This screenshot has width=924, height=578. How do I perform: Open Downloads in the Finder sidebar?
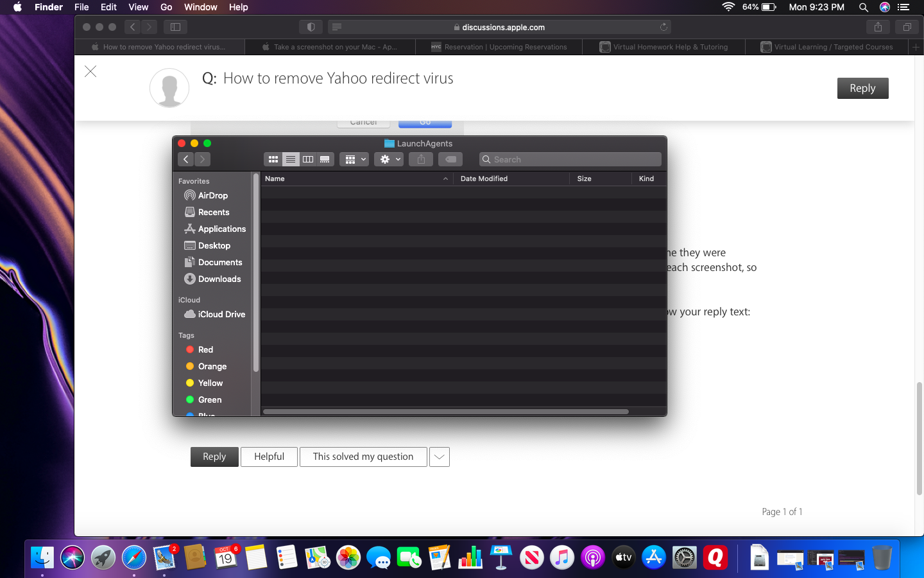(x=212, y=279)
